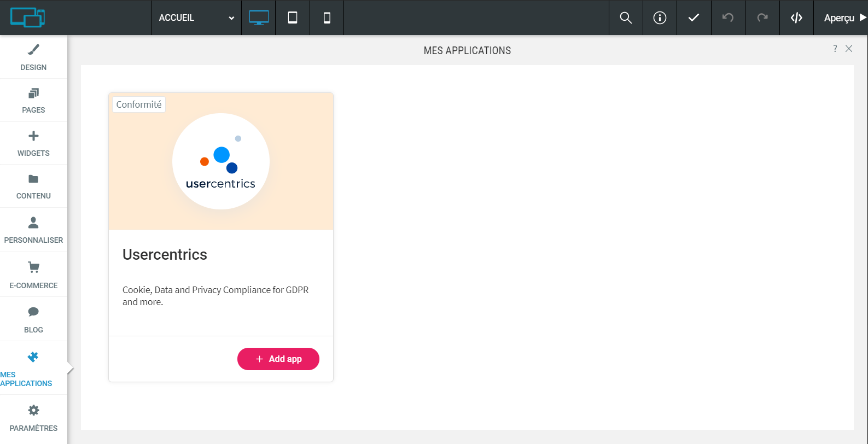Screen dimensions: 868x444
Task: Switch to desktop view
Action: coord(259,17)
